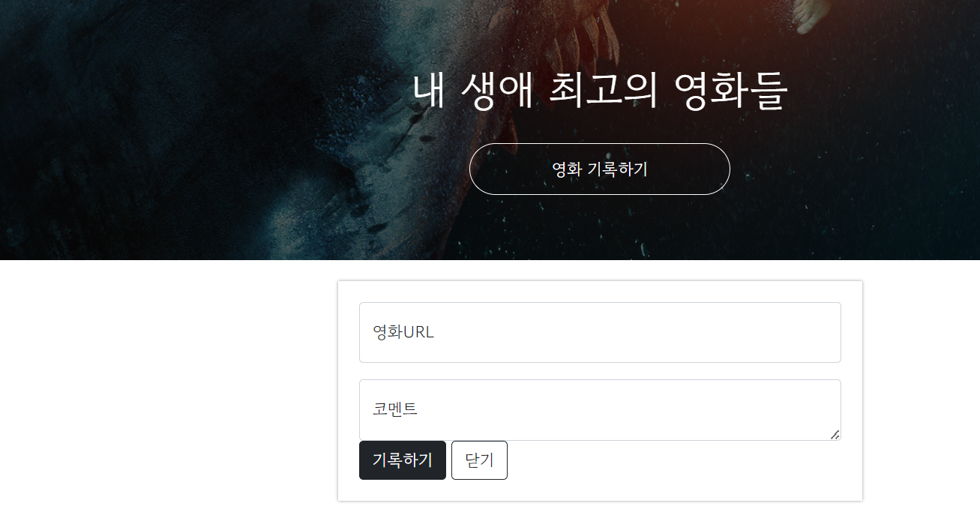The image size is (980, 518).
Task: Click the 영화URL placeholder label text
Action: (403, 332)
